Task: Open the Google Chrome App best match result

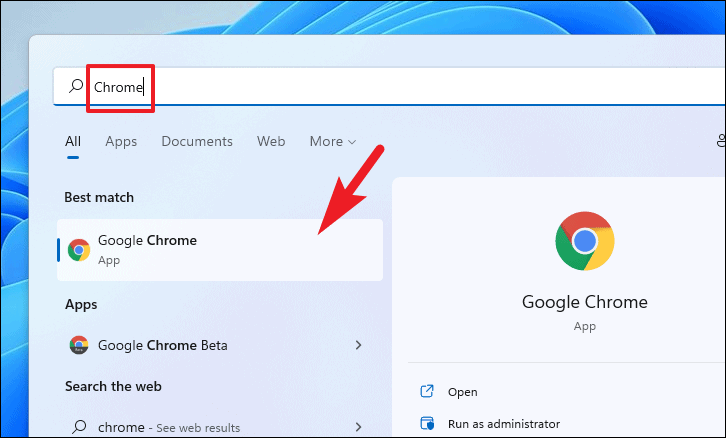Action: coord(220,250)
